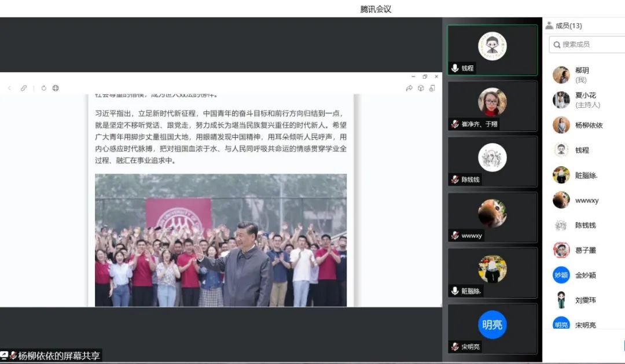Viewport: 625px width, 364px height.
Task: Click the cube icon in browser toolbar
Action: pos(421,88)
